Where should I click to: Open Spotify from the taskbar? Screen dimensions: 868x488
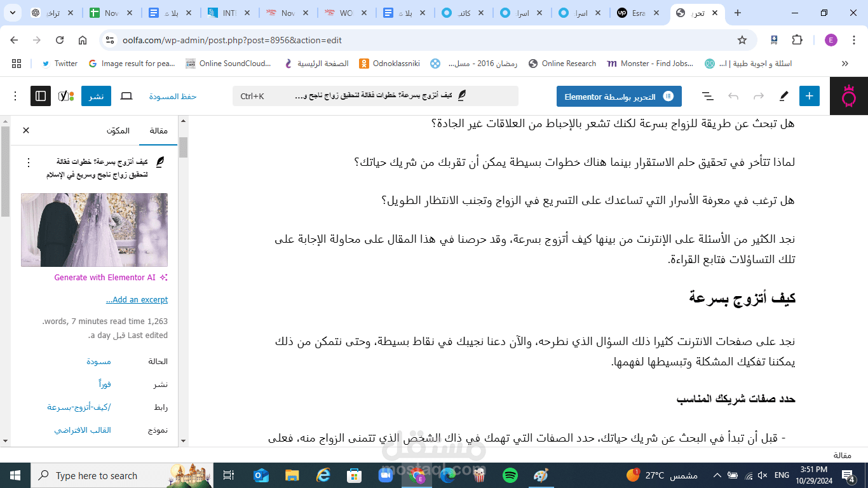[510, 475]
